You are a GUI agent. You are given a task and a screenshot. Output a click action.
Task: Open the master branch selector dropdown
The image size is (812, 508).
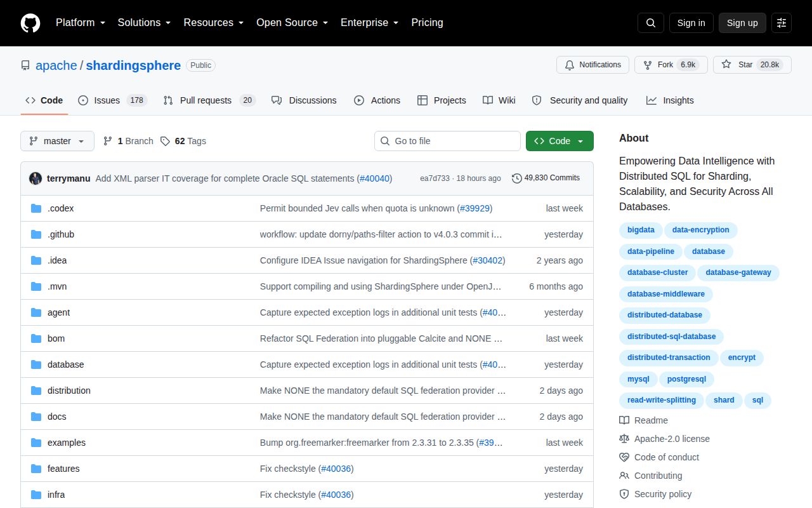pyautogui.click(x=57, y=141)
